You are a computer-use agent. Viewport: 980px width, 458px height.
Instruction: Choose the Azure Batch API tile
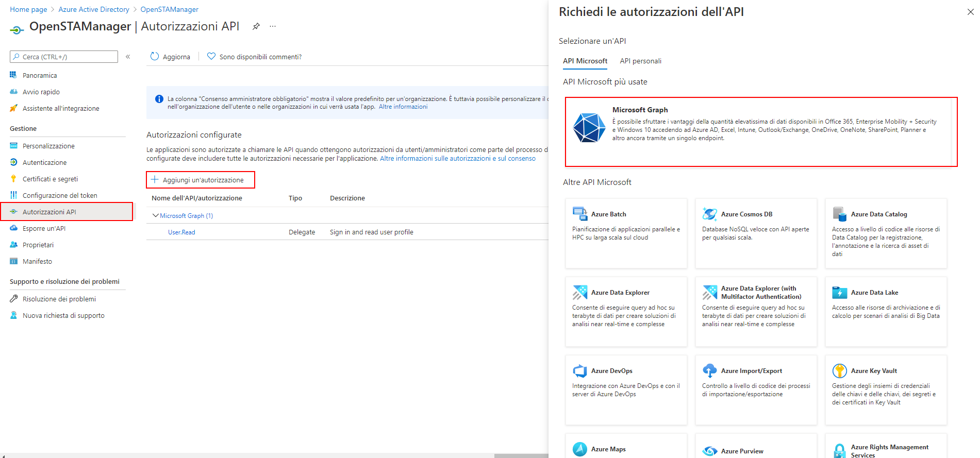coord(626,233)
